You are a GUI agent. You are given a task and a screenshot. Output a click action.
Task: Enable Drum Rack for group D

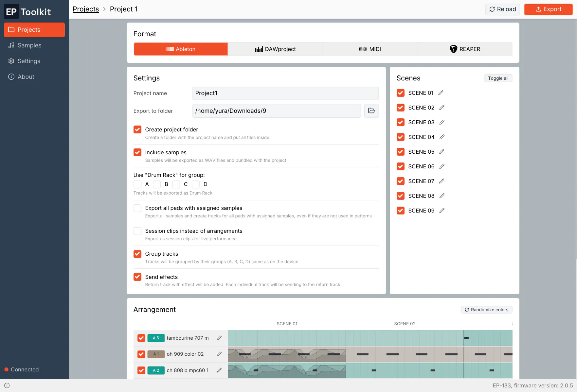pyautogui.click(x=196, y=184)
